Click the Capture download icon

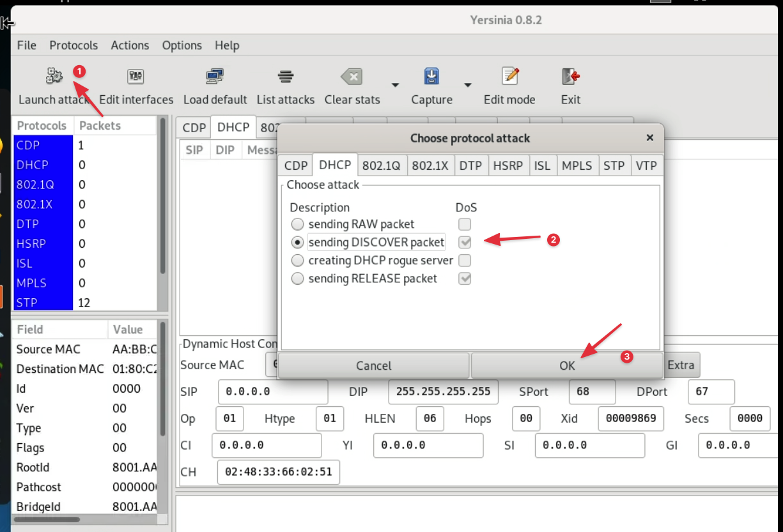(431, 77)
